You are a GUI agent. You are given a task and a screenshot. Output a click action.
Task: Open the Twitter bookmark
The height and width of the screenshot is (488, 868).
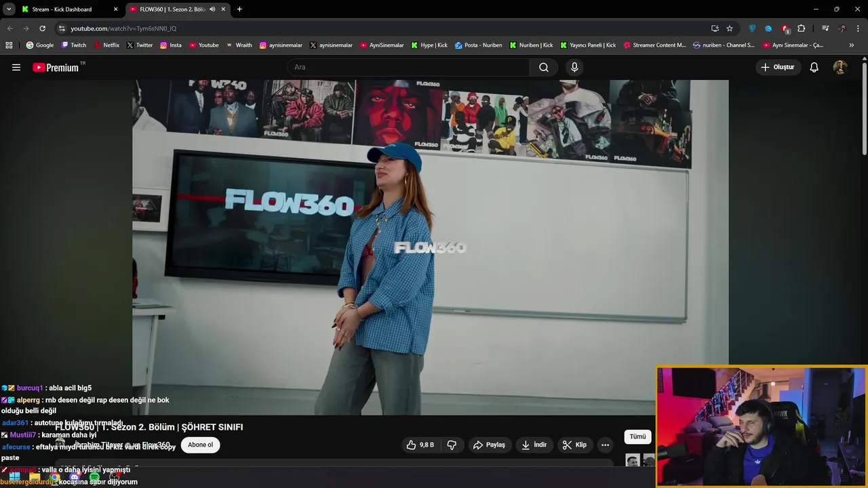[140, 45]
